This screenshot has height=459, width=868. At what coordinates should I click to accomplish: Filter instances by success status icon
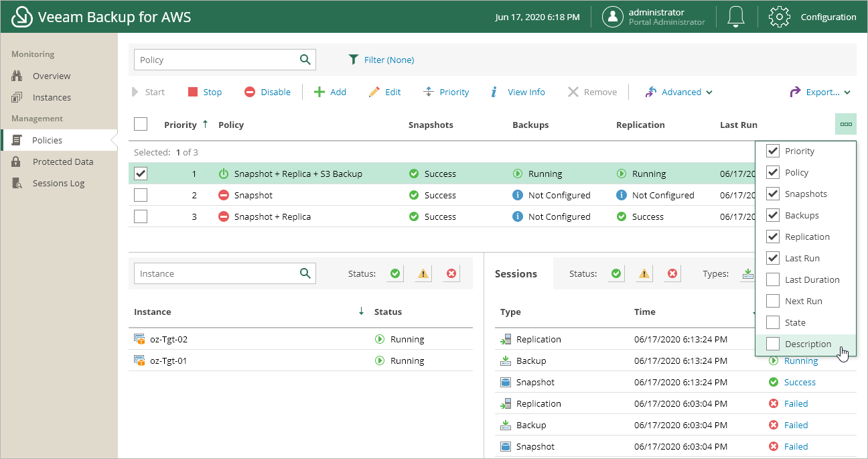(395, 273)
